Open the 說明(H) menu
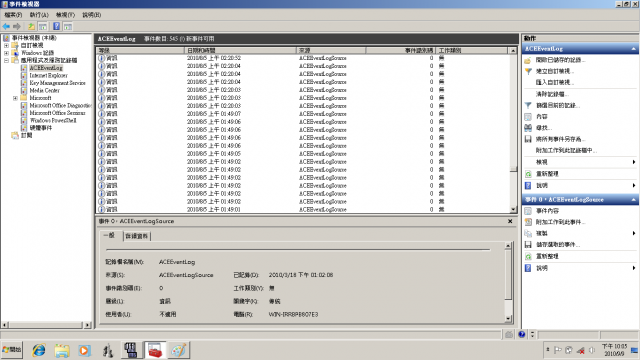640x360 pixels. [x=91, y=15]
